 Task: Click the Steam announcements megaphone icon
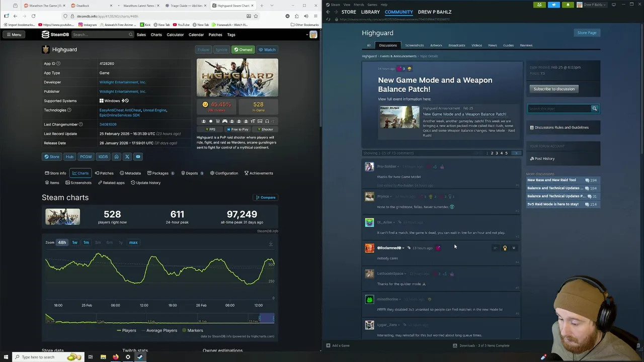pos(553,5)
